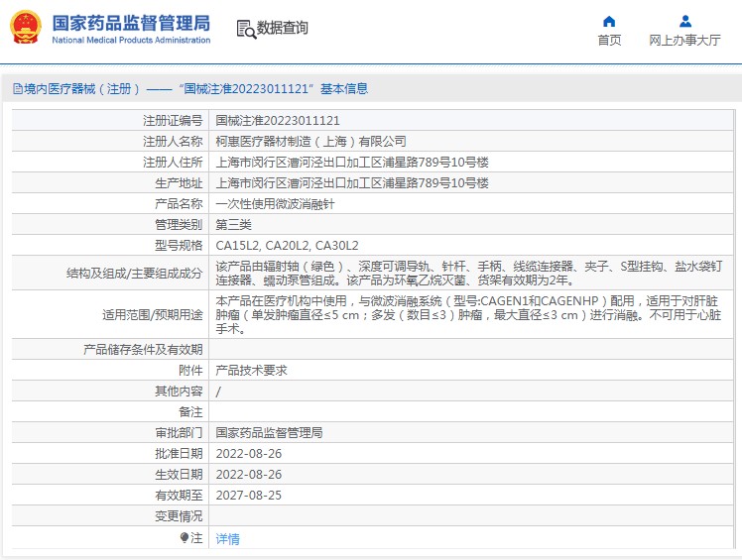742x560 pixels.
Task: Click the 首页 home icon
Action: 609,21
